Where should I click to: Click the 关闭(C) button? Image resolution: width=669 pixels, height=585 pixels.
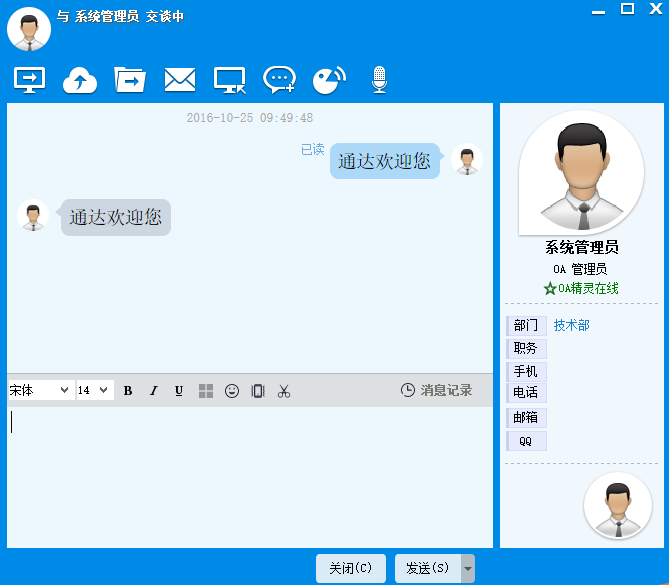pos(350,568)
